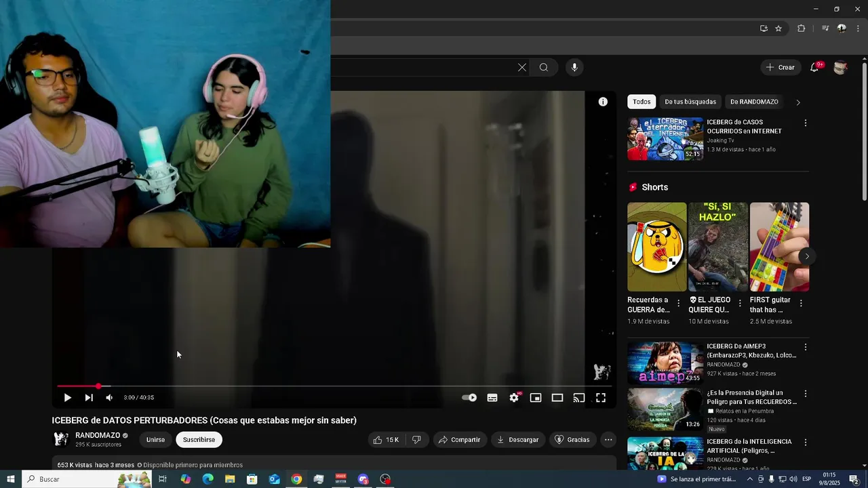This screenshot has height=488, width=868.
Task: Open Chrome extensions puzzle icon
Action: click(x=802, y=28)
